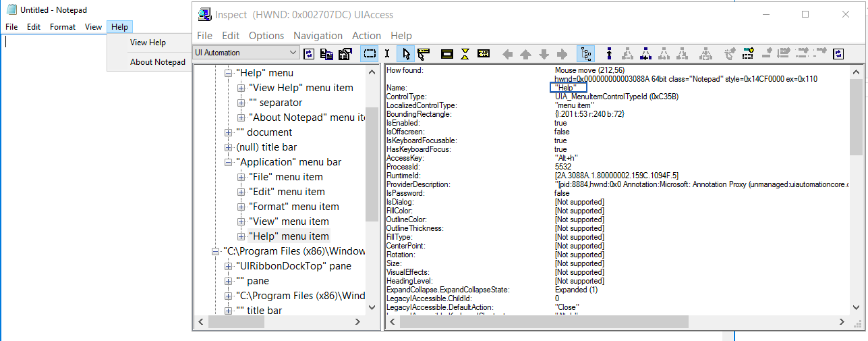Viewport: 868px width, 341px height.
Task: Toggle the watch caret I-beam icon
Action: point(387,53)
